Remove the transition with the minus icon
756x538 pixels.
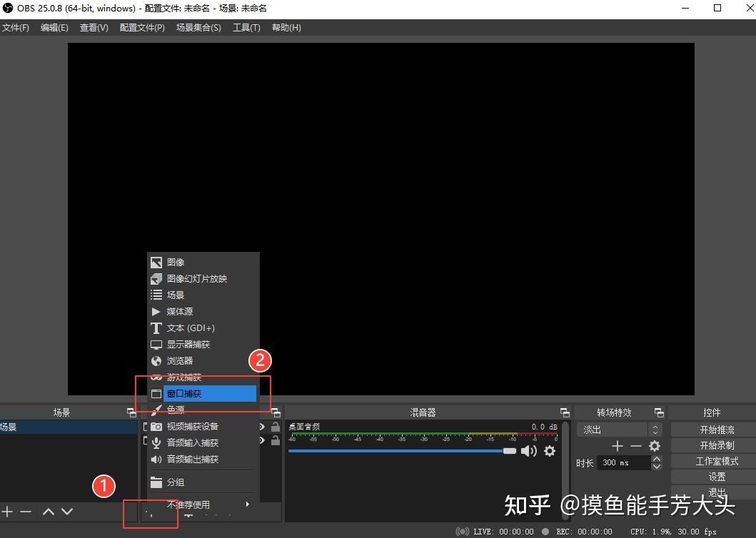(x=636, y=446)
